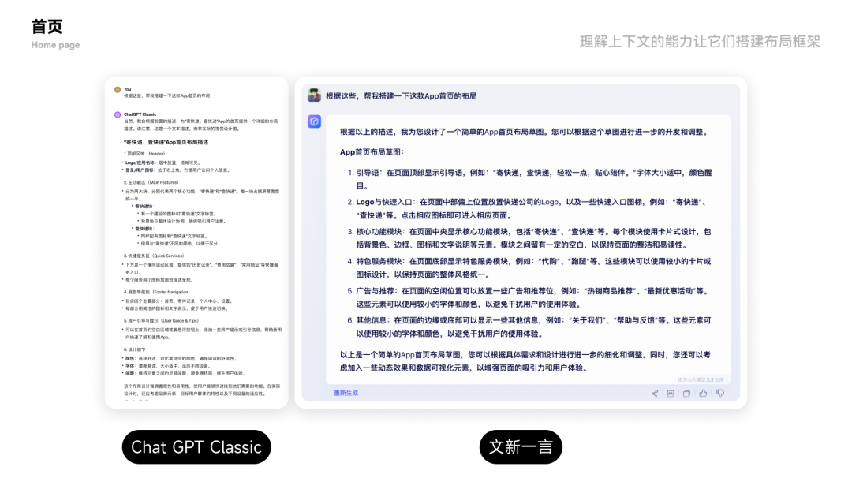Click the "You" avatar in the ChatGPT panel

click(x=116, y=88)
